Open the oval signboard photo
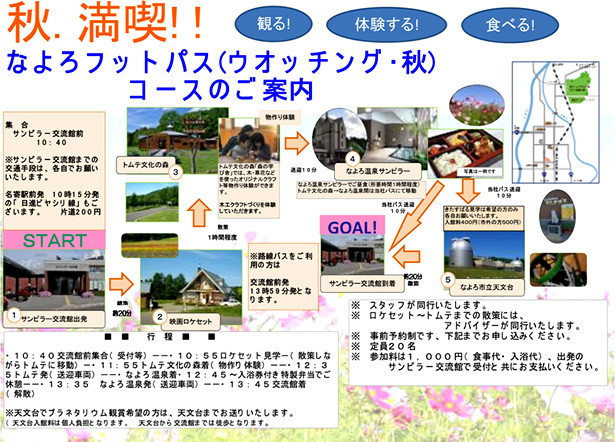Screen dimensions: 615x442 (557, 216)
